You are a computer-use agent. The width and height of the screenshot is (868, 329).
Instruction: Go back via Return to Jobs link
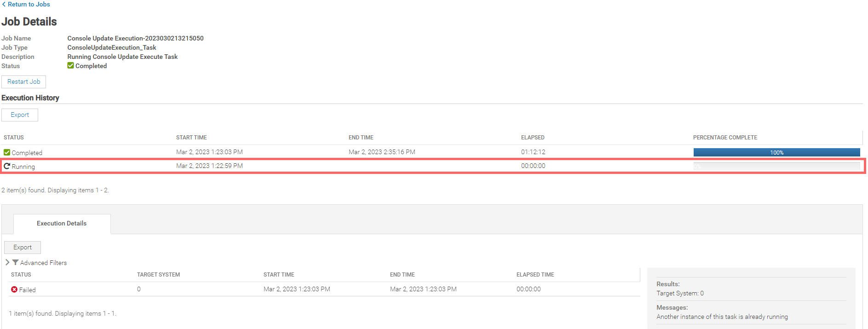(29, 4)
